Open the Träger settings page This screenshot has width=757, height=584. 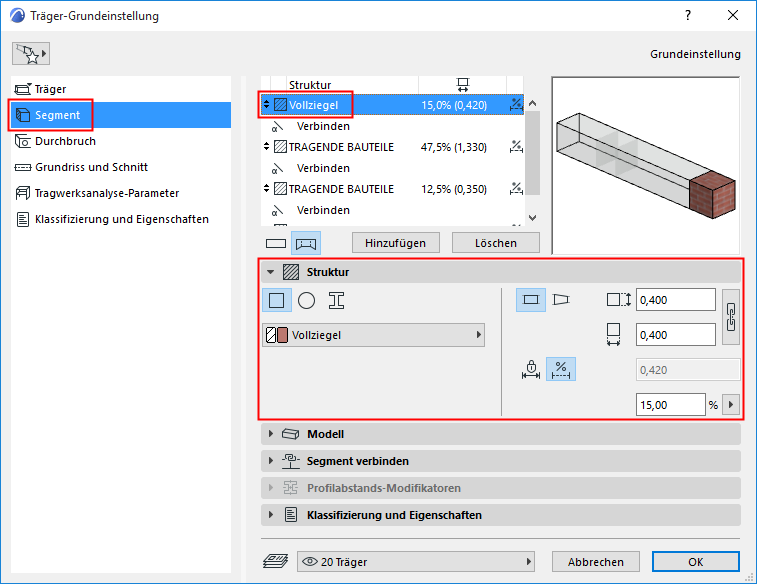(x=121, y=89)
